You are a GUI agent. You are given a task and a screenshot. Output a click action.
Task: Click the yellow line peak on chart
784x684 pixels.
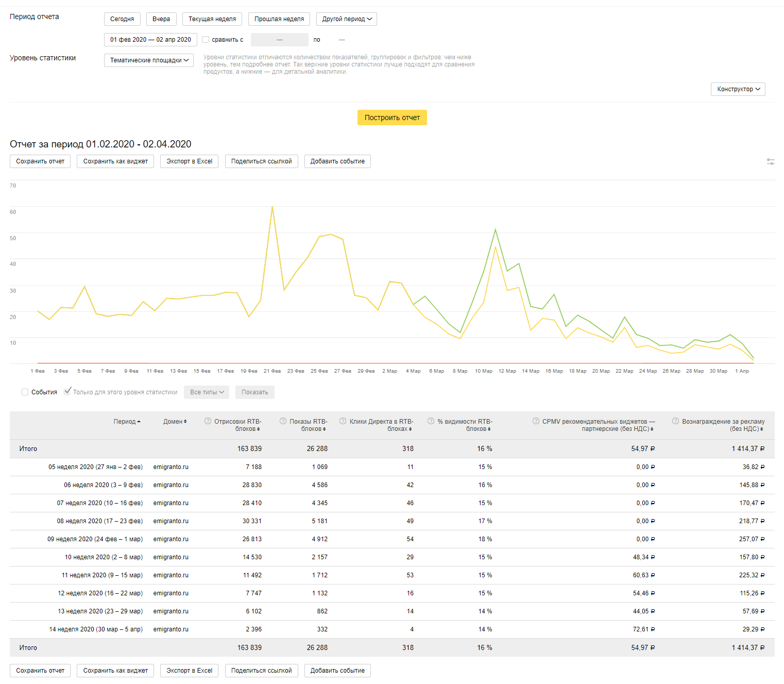pyautogui.click(x=272, y=207)
